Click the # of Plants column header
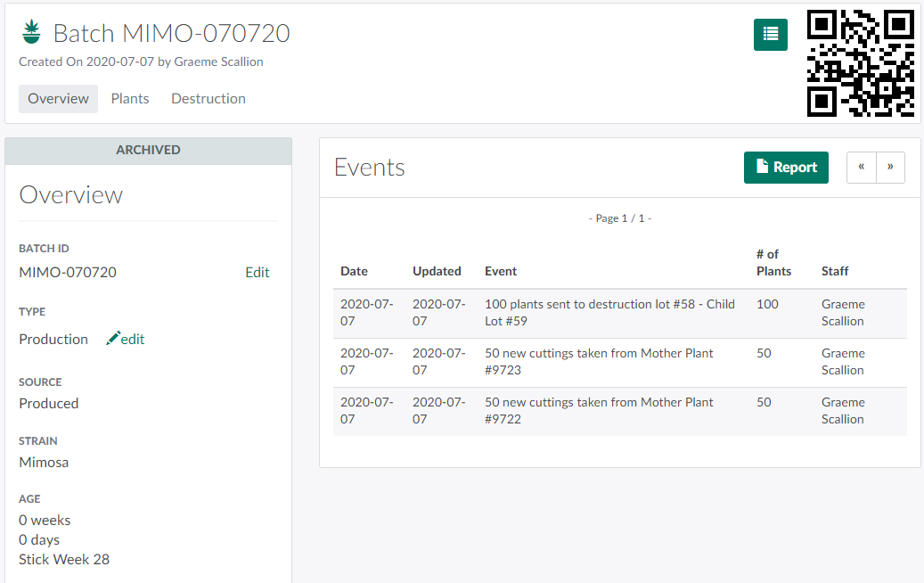 [x=773, y=263]
